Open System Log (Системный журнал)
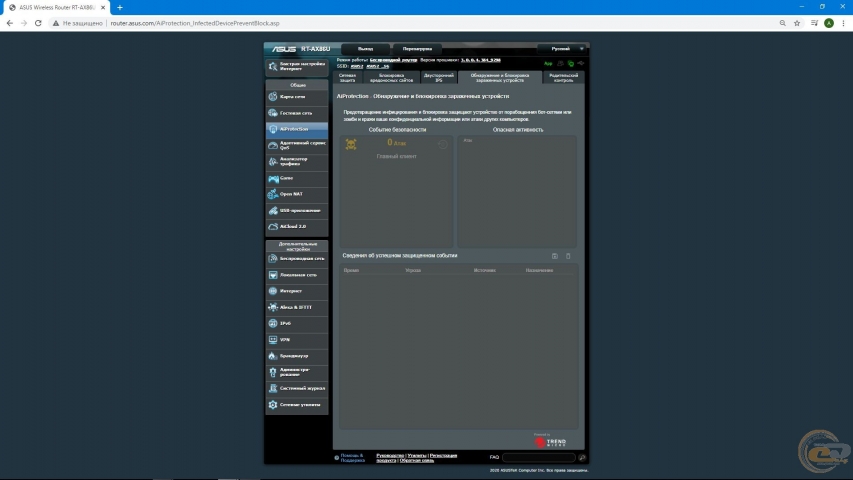The image size is (853, 480). click(296, 389)
